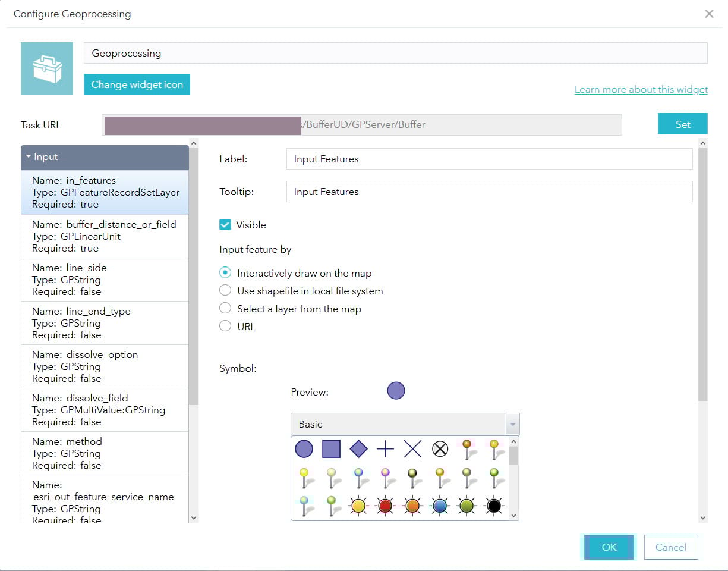728x571 pixels.
Task: Select the URL input option
Action: 225,326
